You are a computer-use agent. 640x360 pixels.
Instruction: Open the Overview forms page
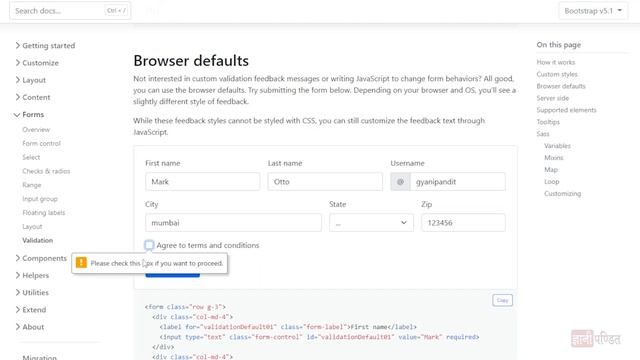36,130
